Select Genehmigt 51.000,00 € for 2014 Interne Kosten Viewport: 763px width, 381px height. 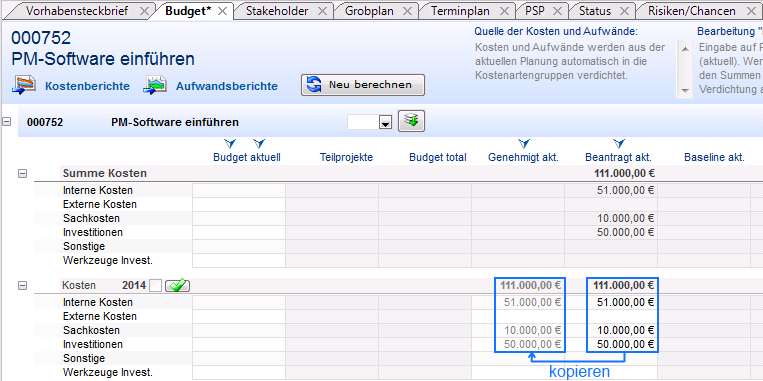pyautogui.click(x=533, y=302)
